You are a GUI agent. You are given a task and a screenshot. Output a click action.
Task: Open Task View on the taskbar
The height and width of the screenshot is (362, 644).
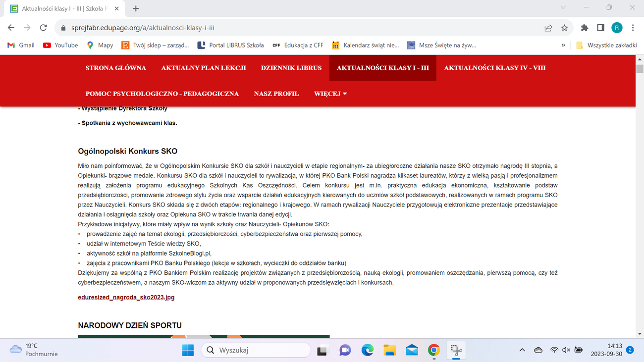pos(322,350)
